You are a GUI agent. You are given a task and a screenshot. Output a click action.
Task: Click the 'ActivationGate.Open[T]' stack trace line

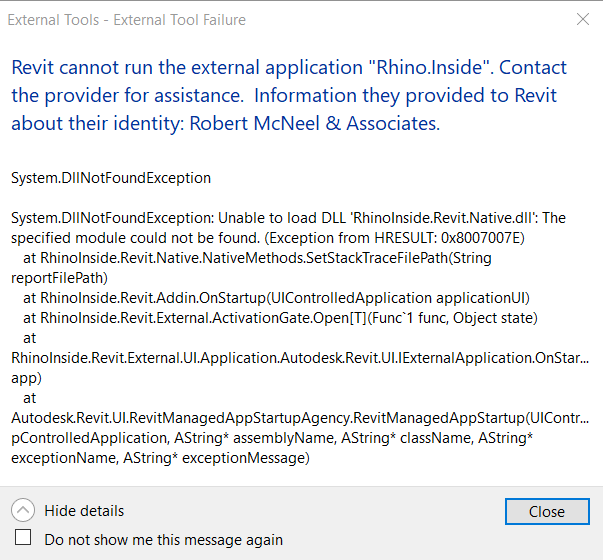click(x=280, y=318)
